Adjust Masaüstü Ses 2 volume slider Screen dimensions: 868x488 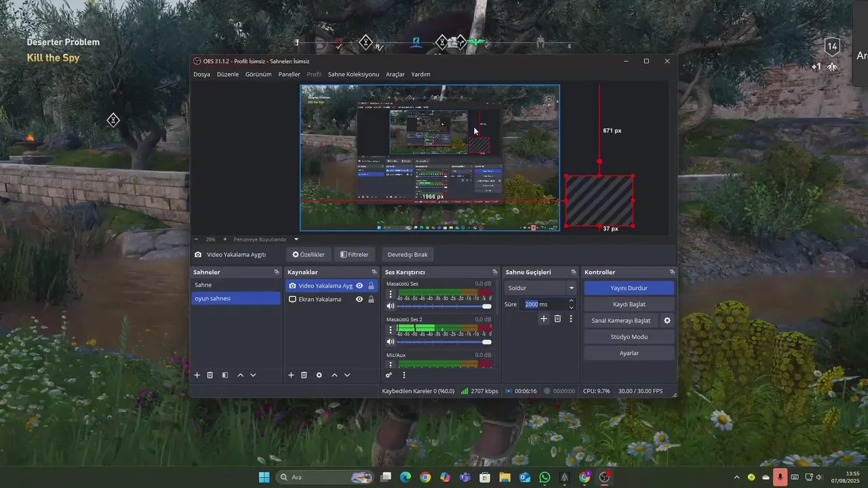coord(444,342)
